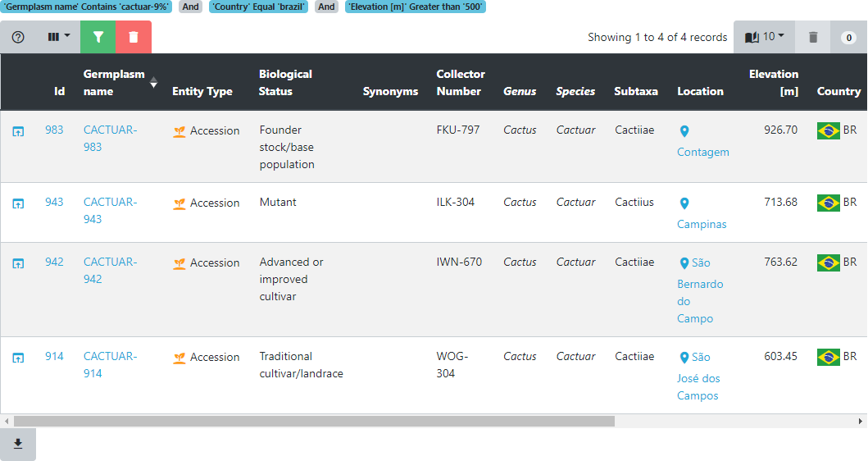Click the marked-items badge showing 0
The height and width of the screenshot is (461, 868).
point(848,38)
